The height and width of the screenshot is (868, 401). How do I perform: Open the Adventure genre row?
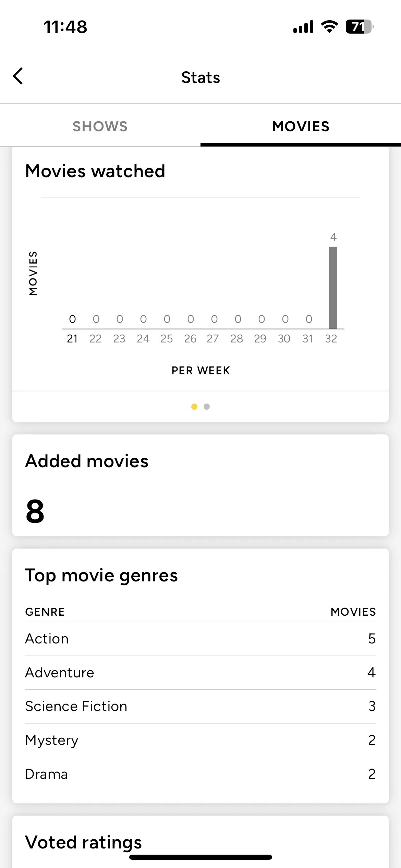click(x=200, y=673)
